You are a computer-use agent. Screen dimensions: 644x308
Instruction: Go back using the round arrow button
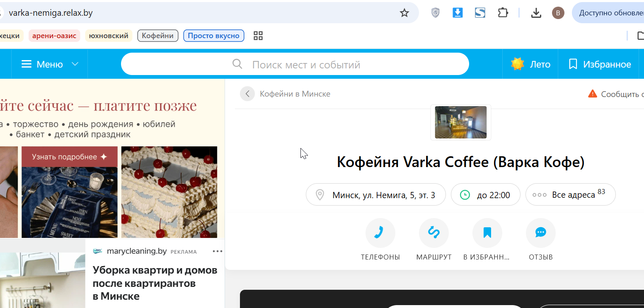click(247, 94)
